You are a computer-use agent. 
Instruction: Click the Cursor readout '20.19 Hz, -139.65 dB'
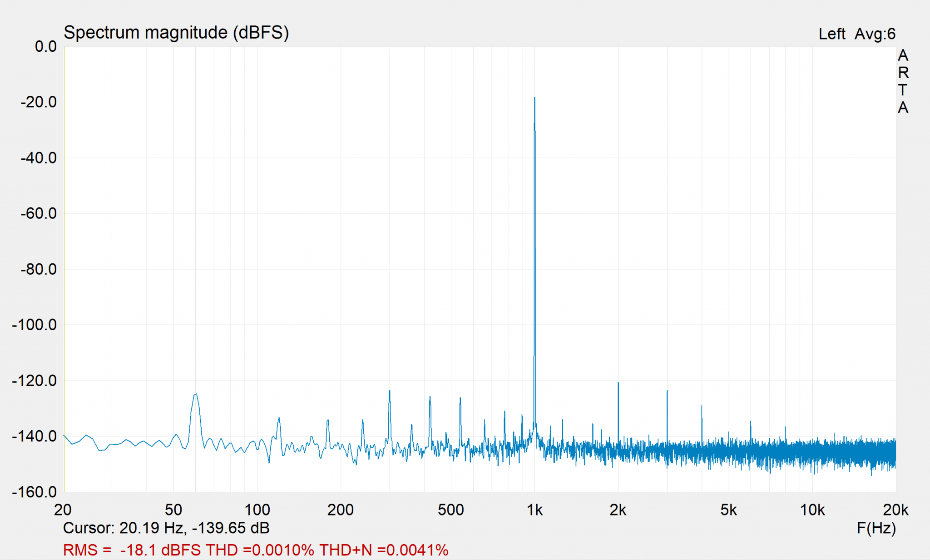click(x=194, y=528)
